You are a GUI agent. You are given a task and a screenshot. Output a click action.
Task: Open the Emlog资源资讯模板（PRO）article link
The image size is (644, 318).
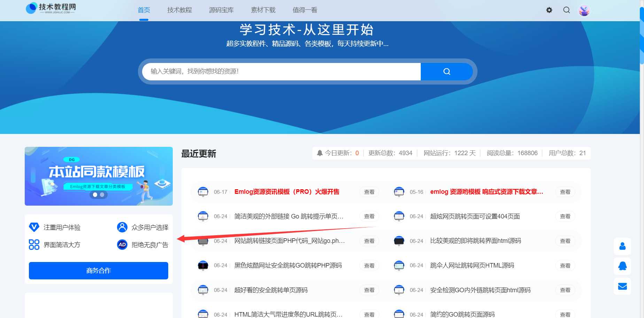click(287, 192)
